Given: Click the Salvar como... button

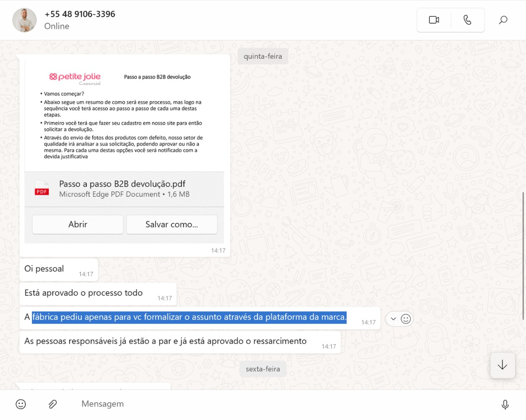Looking at the screenshot, I should (172, 224).
